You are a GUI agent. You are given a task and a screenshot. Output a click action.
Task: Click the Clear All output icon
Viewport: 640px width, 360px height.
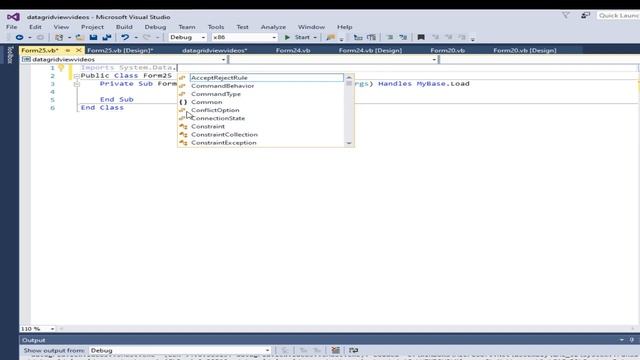point(336,350)
